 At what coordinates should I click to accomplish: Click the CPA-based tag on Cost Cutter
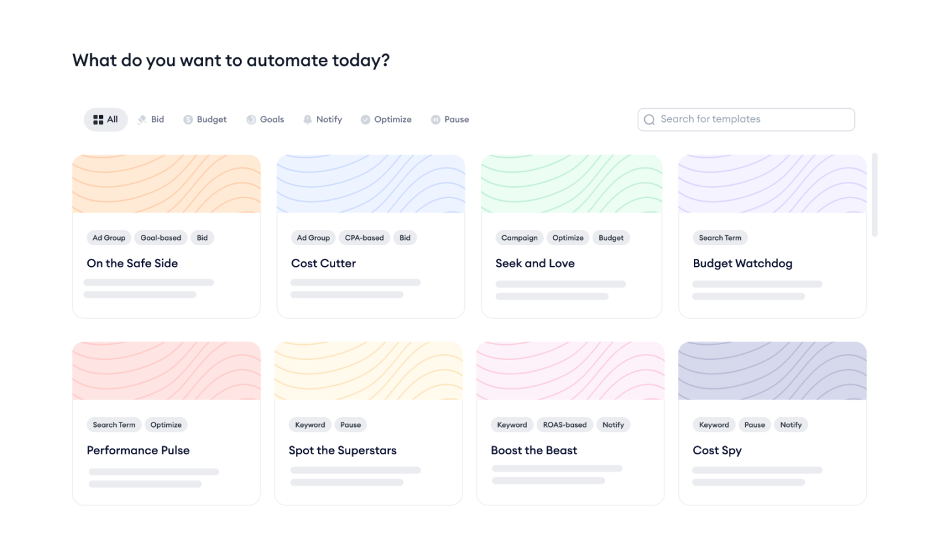365,237
